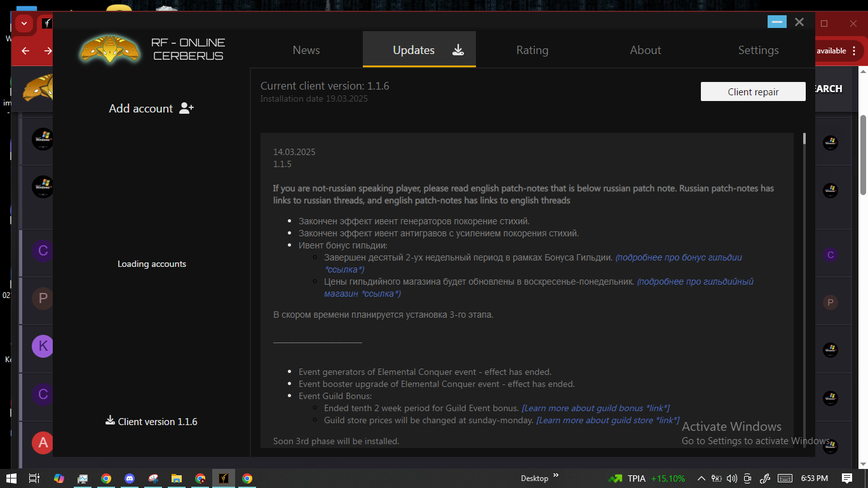Click Client version 1.1.6 at sidebar bottom
The height and width of the screenshot is (488, 868).
pos(158,421)
